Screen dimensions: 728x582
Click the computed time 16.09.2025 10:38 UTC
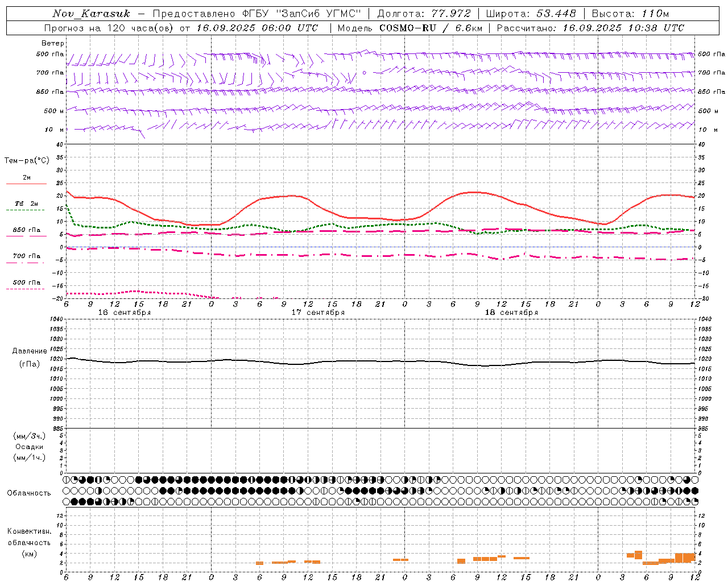click(624, 28)
